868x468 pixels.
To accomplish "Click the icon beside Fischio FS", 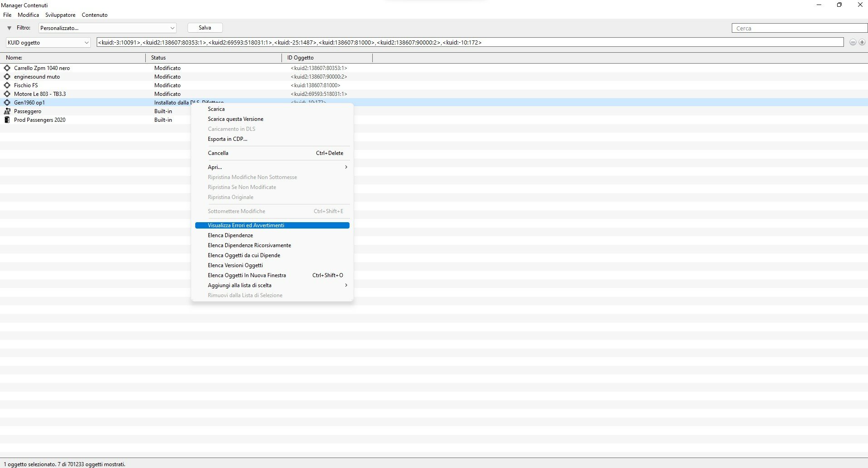I will (7, 85).
